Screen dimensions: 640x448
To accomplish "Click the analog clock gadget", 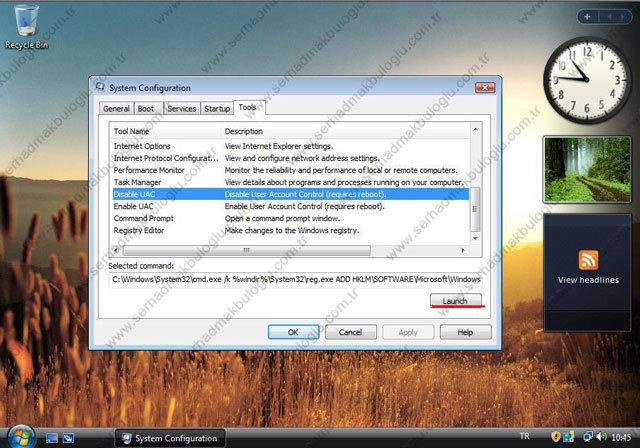I will (587, 80).
